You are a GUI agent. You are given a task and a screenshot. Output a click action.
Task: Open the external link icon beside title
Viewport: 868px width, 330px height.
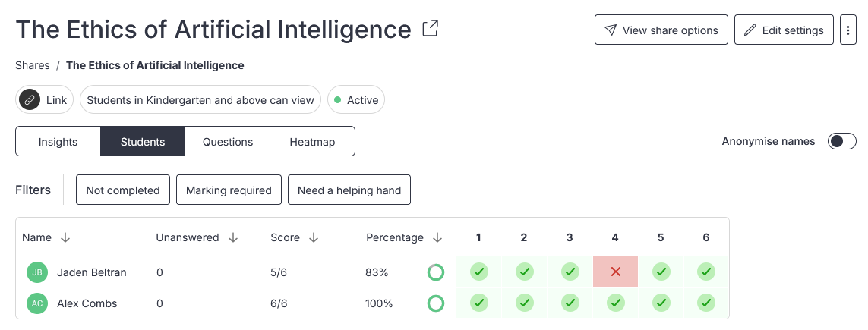click(x=431, y=29)
